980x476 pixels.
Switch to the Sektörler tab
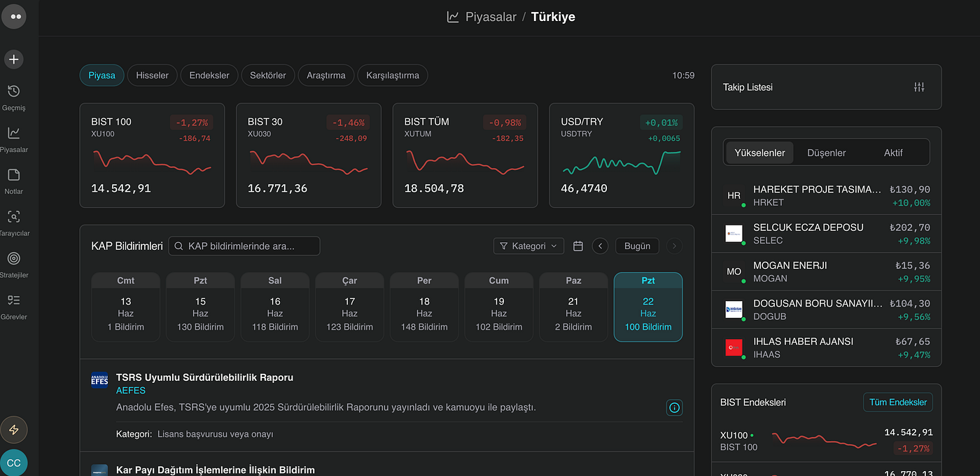(268, 76)
